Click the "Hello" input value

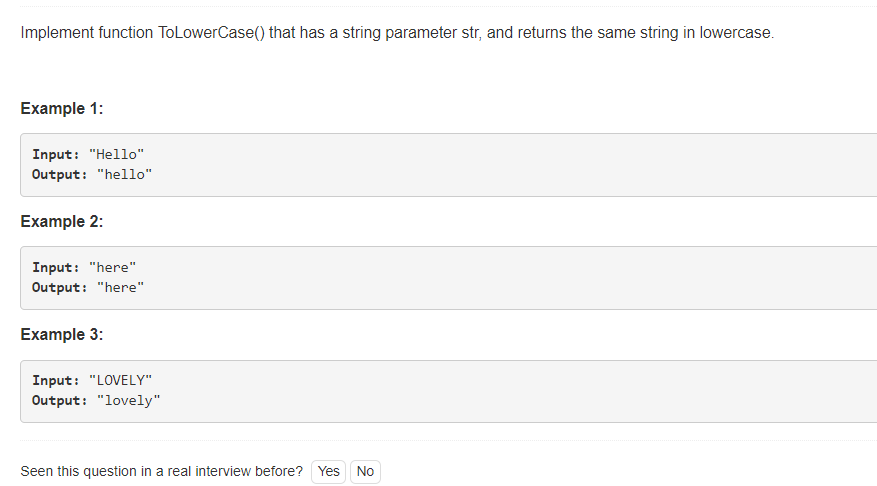click(x=116, y=154)
